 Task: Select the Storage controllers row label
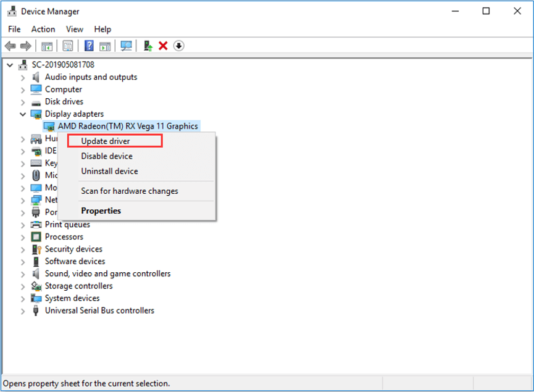[78, 286]
